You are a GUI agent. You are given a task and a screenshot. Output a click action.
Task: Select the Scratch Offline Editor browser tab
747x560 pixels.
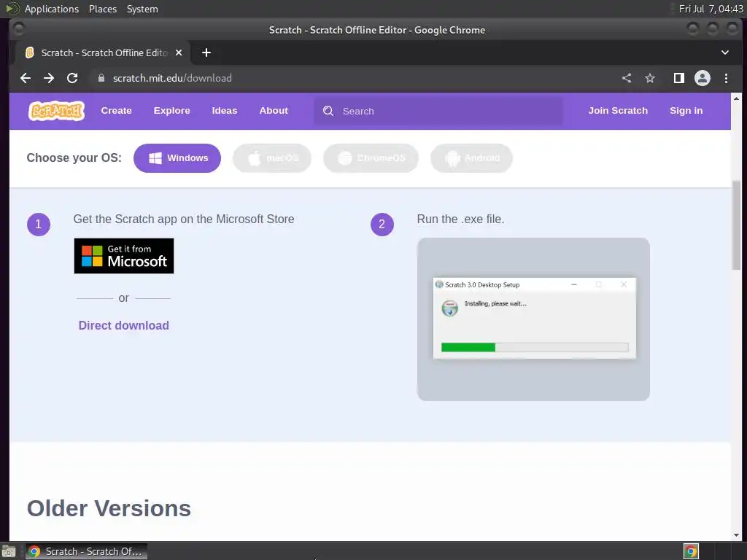coord(103,52)
